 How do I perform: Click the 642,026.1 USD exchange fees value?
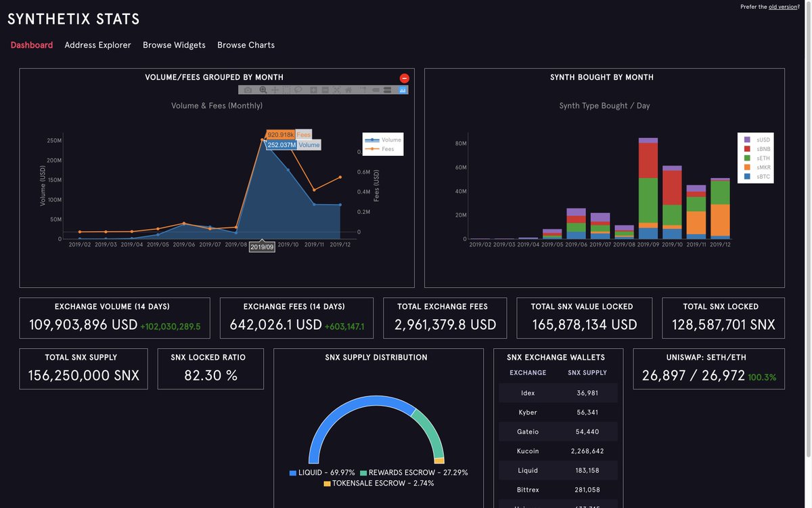click(x=275, y=325)
